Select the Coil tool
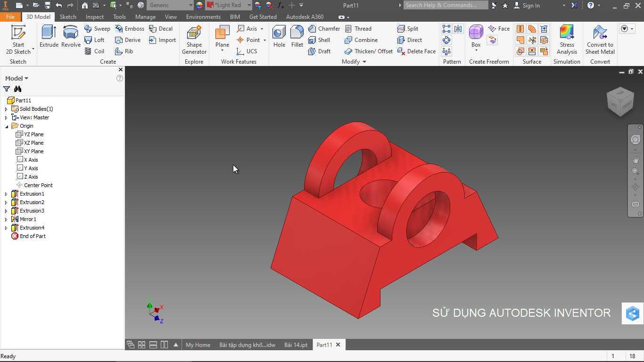644x362 pixels. 94,51
